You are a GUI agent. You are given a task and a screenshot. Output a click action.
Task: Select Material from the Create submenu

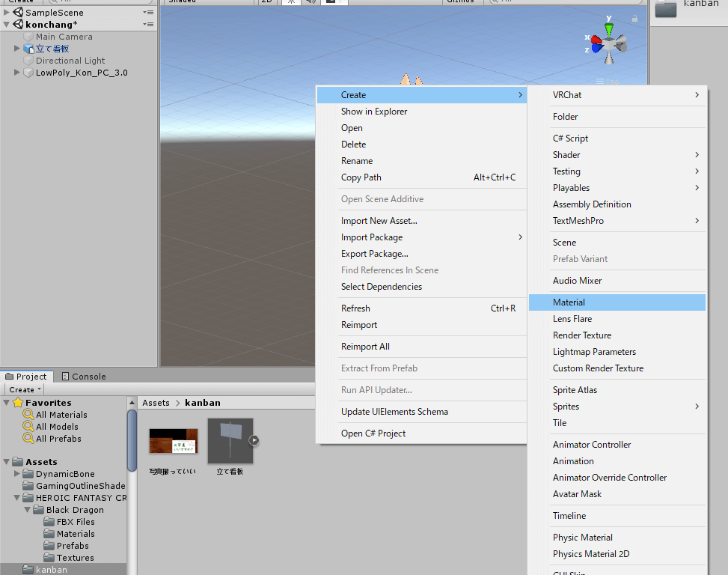coord(570,302)
